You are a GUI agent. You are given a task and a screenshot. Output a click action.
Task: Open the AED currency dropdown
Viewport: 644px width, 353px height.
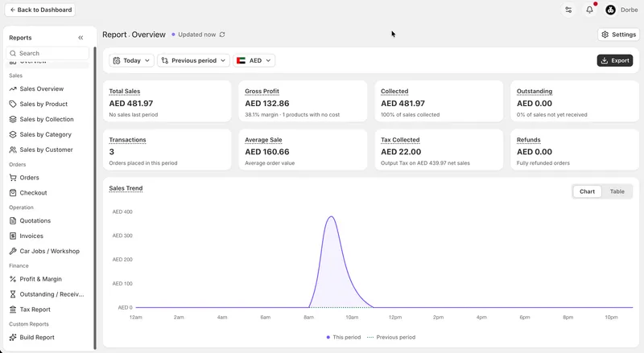tap(254, 60)
